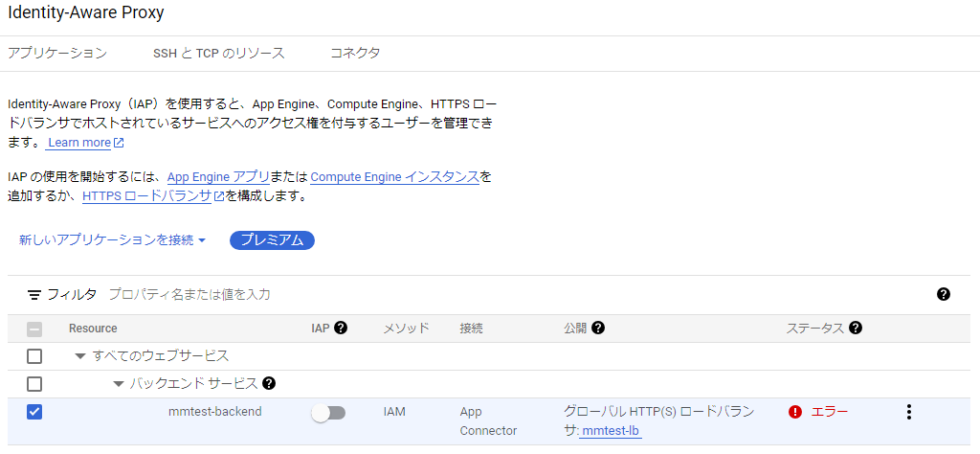Collapse the バックエンド サービス tree group
980x454 pixels.
point(119,384)
